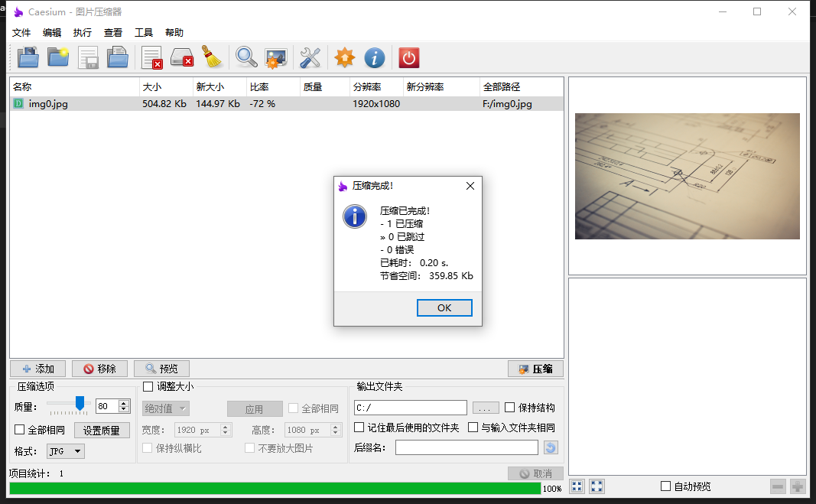Open the 查看 menu
This screenshot has width=816, height=504.
click(113, 32)
